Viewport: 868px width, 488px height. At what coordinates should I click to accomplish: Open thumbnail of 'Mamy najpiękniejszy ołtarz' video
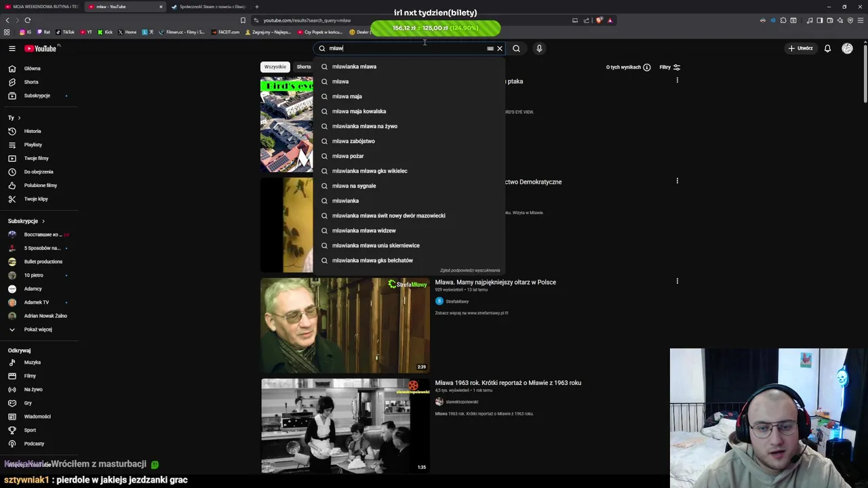click(x=345, y=325)
